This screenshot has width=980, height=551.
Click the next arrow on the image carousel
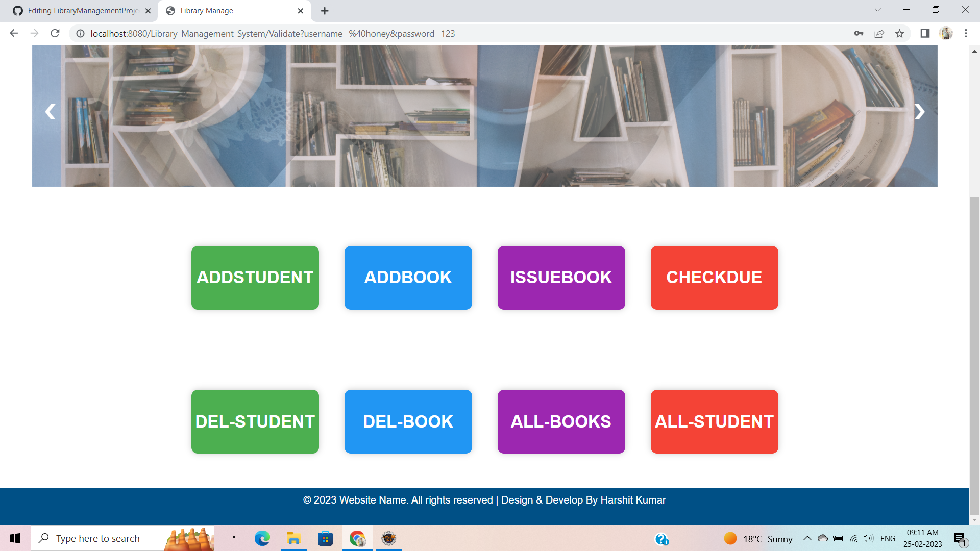[x=919, y=112]
